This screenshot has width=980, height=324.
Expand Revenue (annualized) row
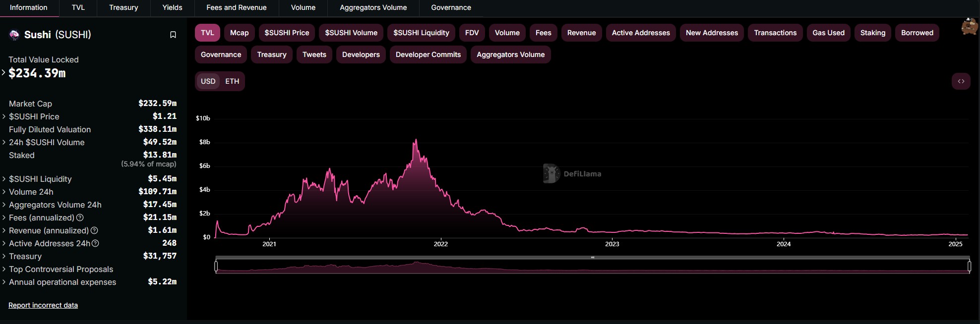coord(4,230)
